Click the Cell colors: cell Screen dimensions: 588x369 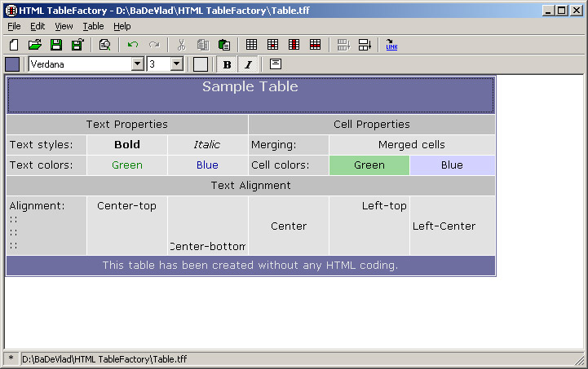(x=289, y=165)
